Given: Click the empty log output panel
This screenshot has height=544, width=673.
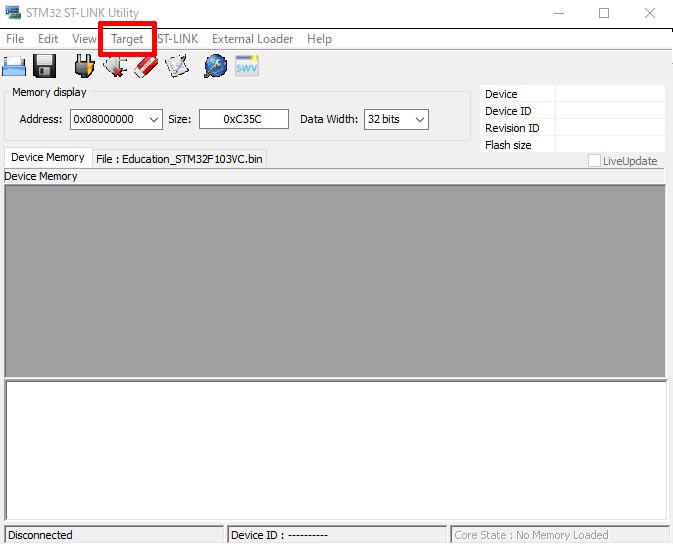Looking at the screenshot, I should [336, 450].
